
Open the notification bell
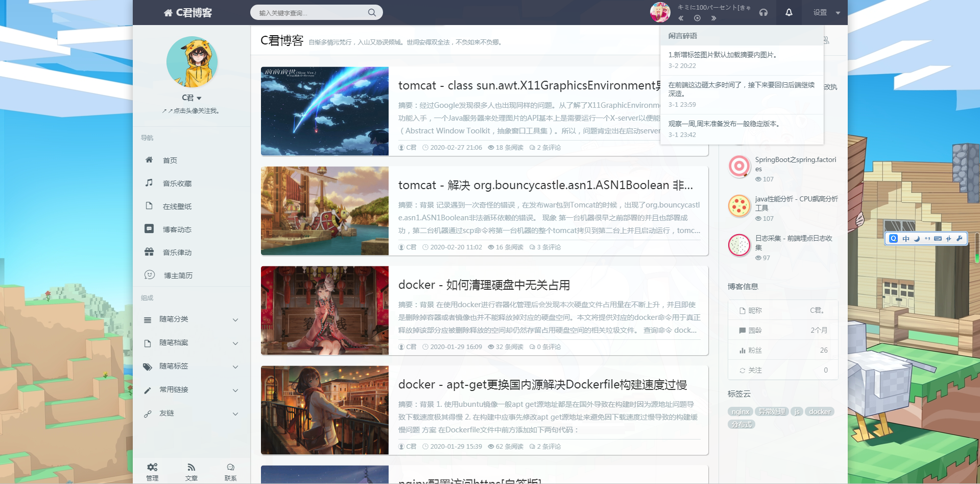point(788,12)
